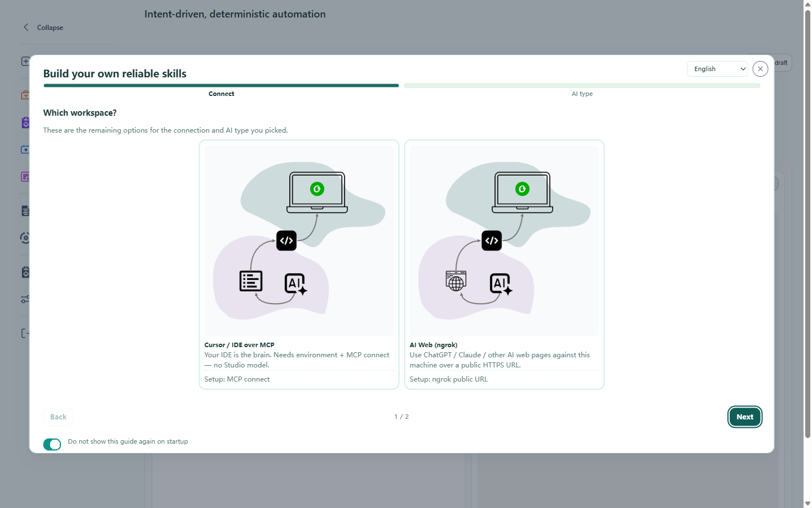
Task: Click the Next button
Action: tap(744, 417)
